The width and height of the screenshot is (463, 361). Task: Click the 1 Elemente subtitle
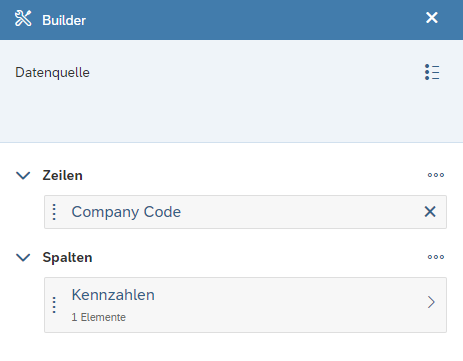pos(98,317)
